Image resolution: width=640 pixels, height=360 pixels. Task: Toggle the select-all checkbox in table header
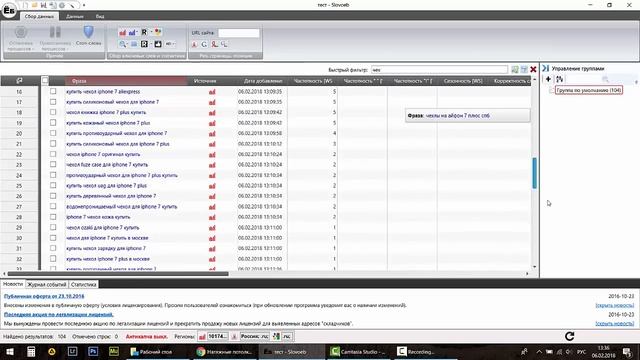[45, 80]
